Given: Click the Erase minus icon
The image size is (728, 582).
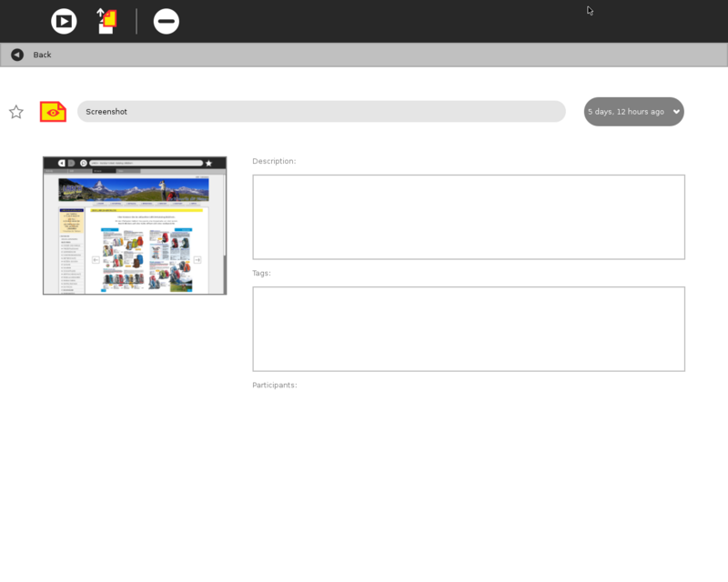Looking at the screenshot, I should tap(167, 21).
